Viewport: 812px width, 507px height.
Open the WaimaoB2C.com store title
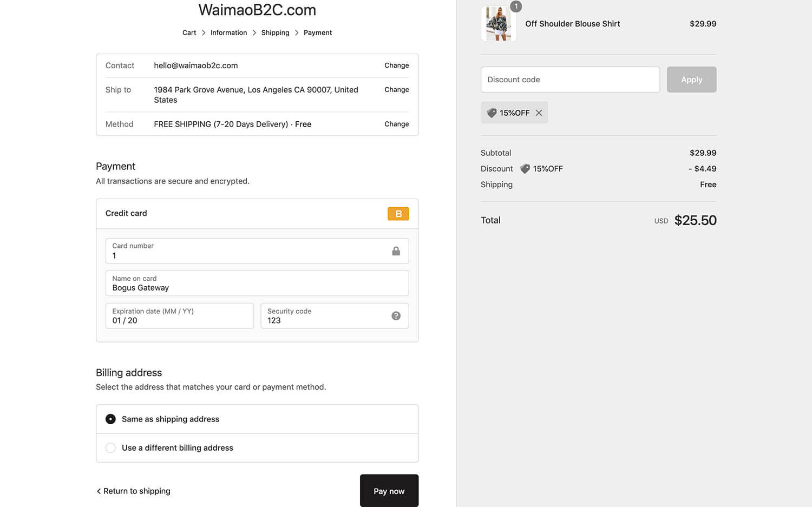pos(257,10)
